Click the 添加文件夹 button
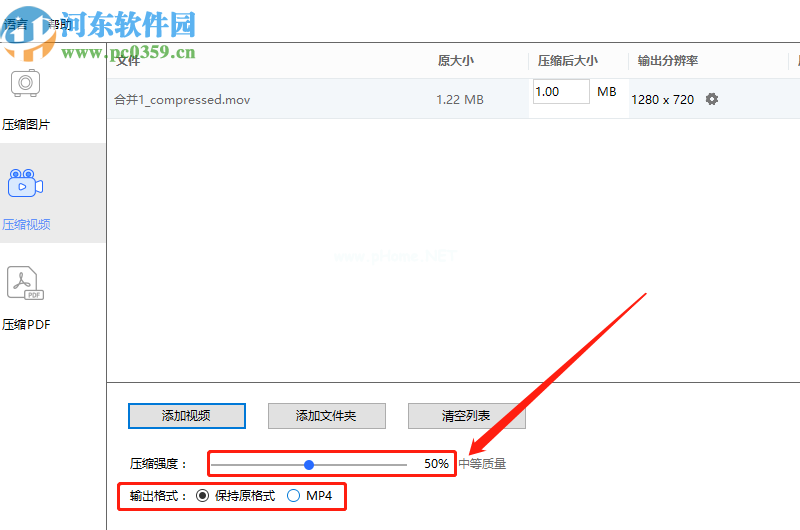Screen dimensions: 800x530 click(x=327, y=416)
